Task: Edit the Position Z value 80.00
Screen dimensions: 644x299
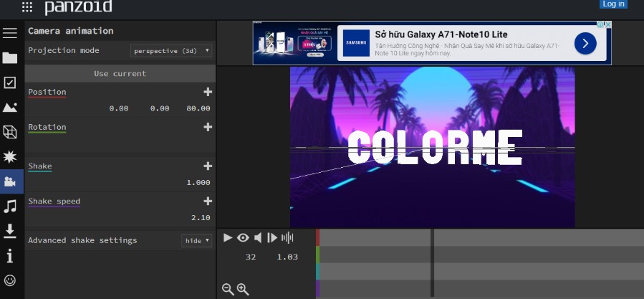Action: tap(198, 108)
